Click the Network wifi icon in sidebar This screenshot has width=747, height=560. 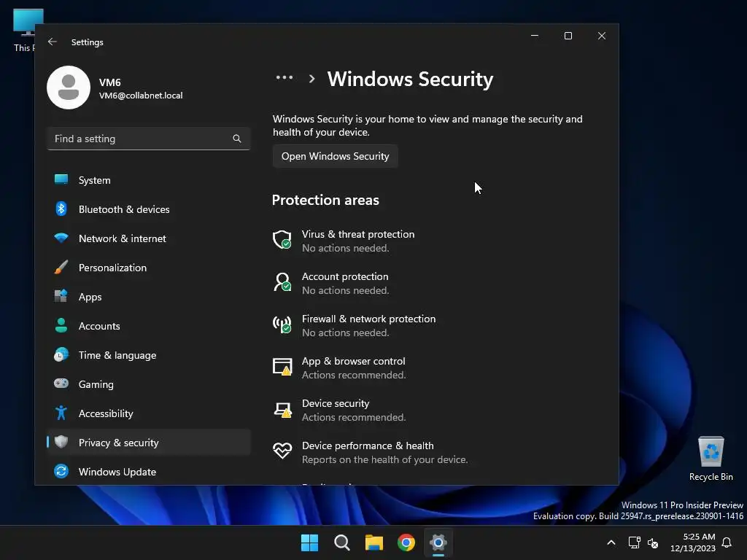61,238
